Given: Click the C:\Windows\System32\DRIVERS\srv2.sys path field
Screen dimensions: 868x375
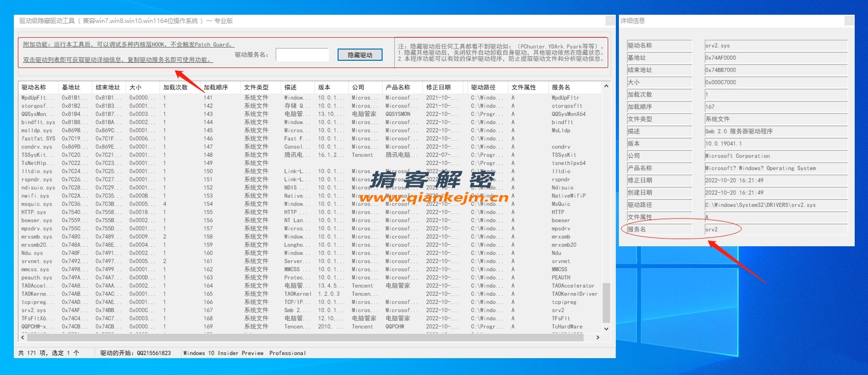Looking at the screenshot, I should [x=776, y=205].
